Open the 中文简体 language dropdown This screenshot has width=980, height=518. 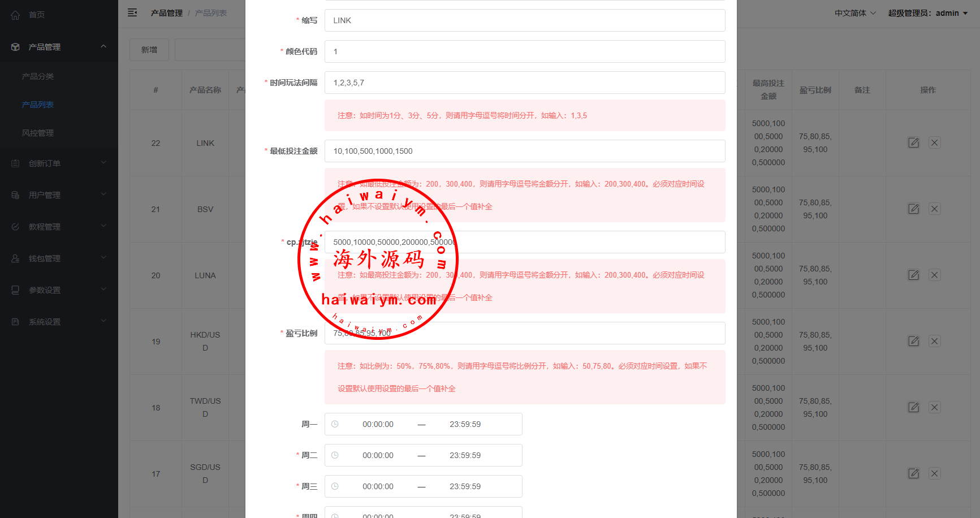coord(854,13)
